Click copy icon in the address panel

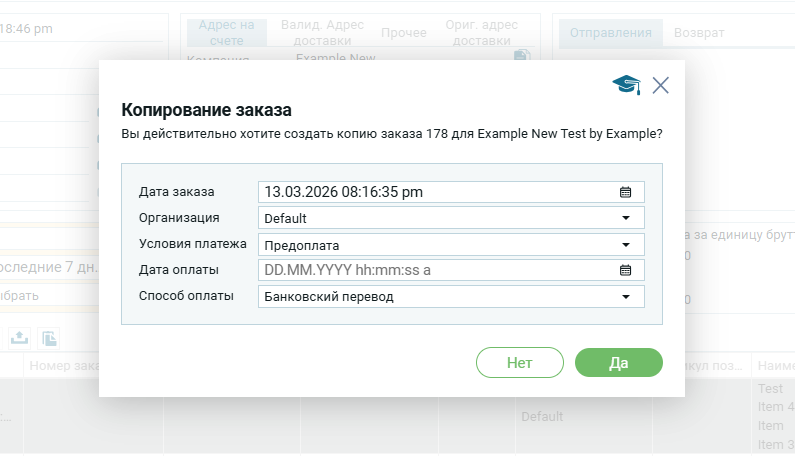[x=520, y=56]
